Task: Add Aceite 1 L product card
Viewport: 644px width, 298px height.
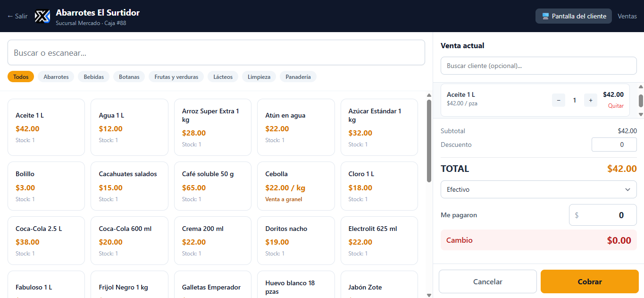Action: coord(46,127)
